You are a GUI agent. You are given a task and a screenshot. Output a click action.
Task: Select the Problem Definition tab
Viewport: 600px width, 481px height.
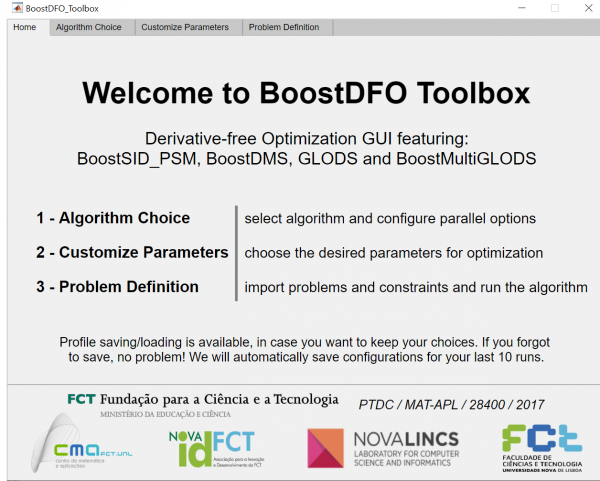284,27
